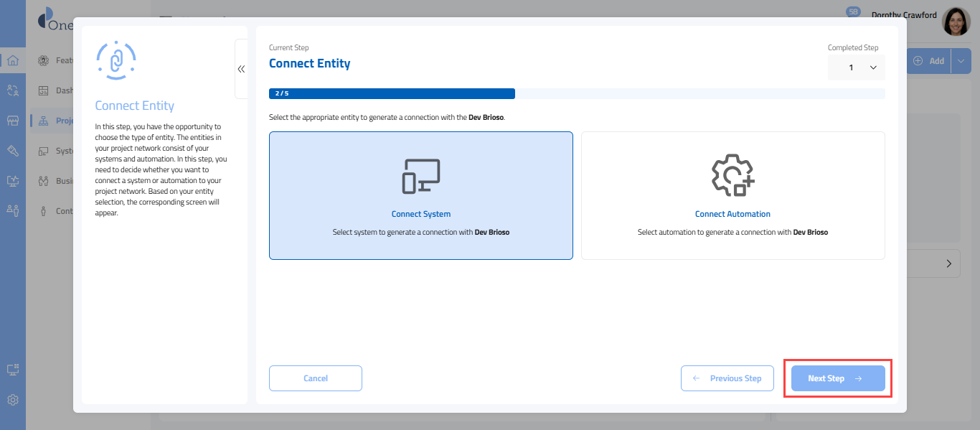Click the user sync icon in sidebar
The height and width of the screenshot is (430, 980).
(x=12, y=90)
